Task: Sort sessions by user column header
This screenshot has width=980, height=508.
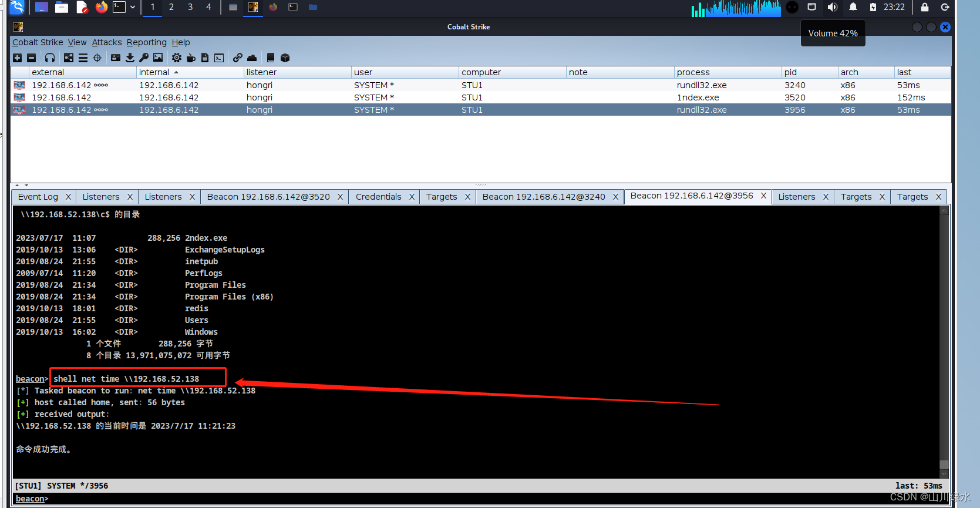Action: point(405,72)
